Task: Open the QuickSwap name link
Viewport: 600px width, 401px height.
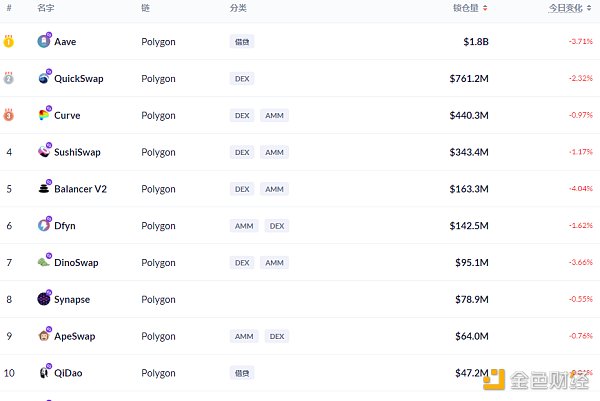Action: coord(78,79)
